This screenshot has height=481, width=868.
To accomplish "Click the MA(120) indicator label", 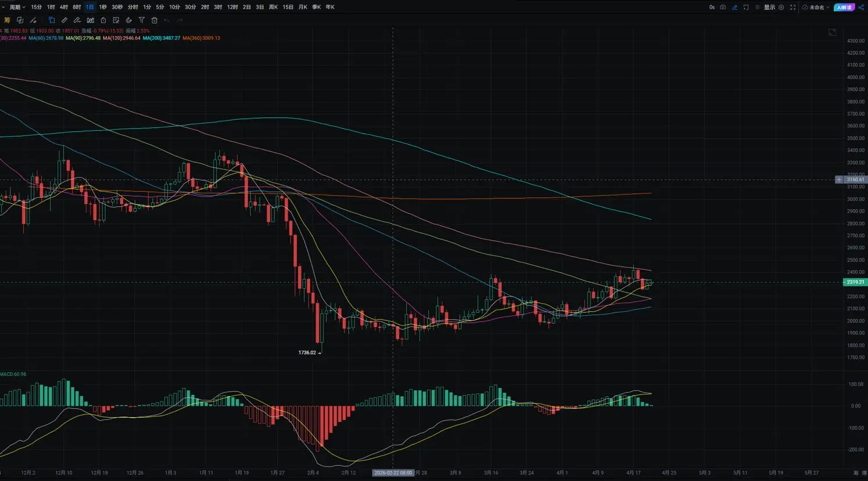I will tap(121, 38).
